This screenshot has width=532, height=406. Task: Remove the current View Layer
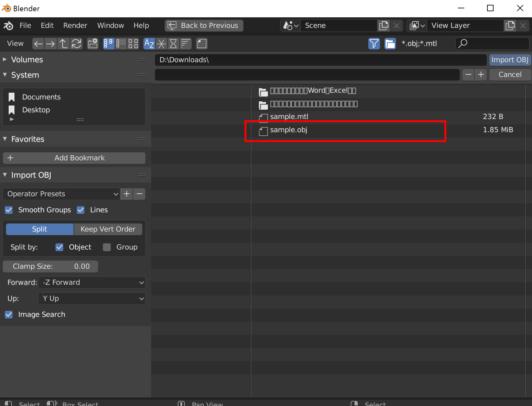coord(523,26)
